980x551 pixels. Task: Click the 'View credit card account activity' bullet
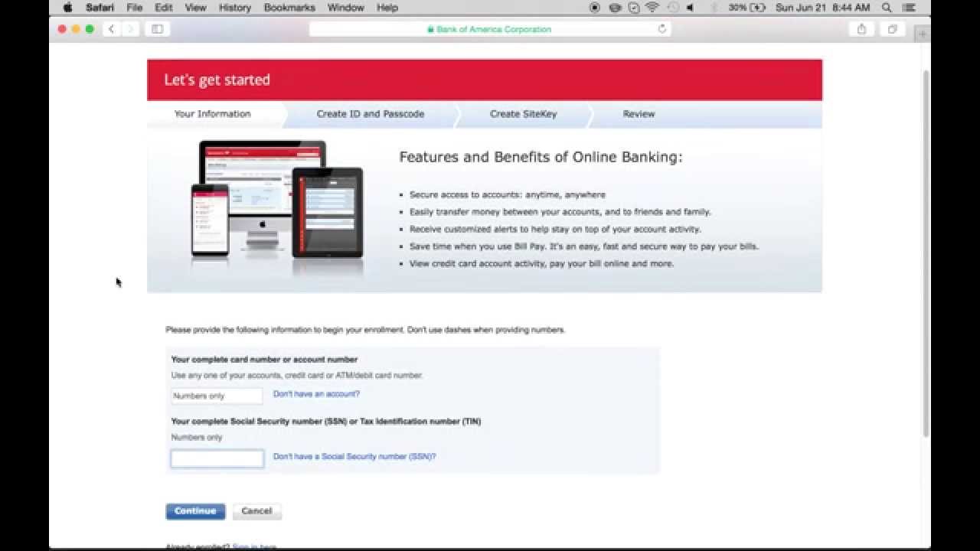541,264
